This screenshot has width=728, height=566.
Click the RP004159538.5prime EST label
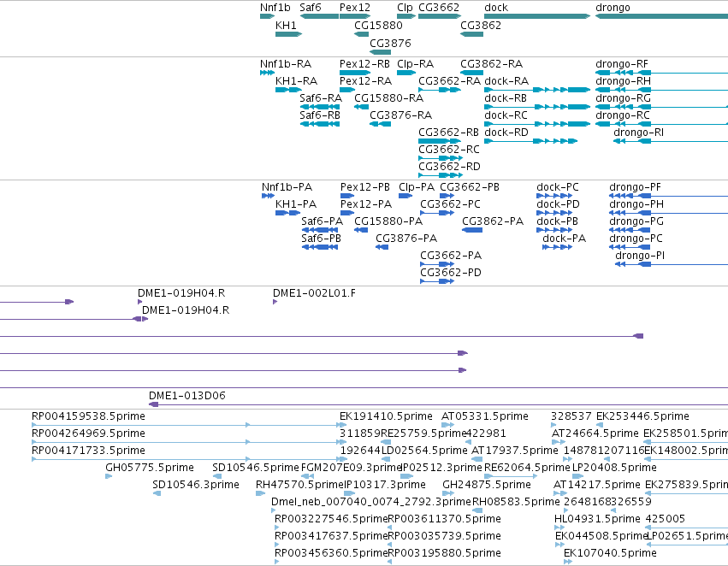(88, 416)
